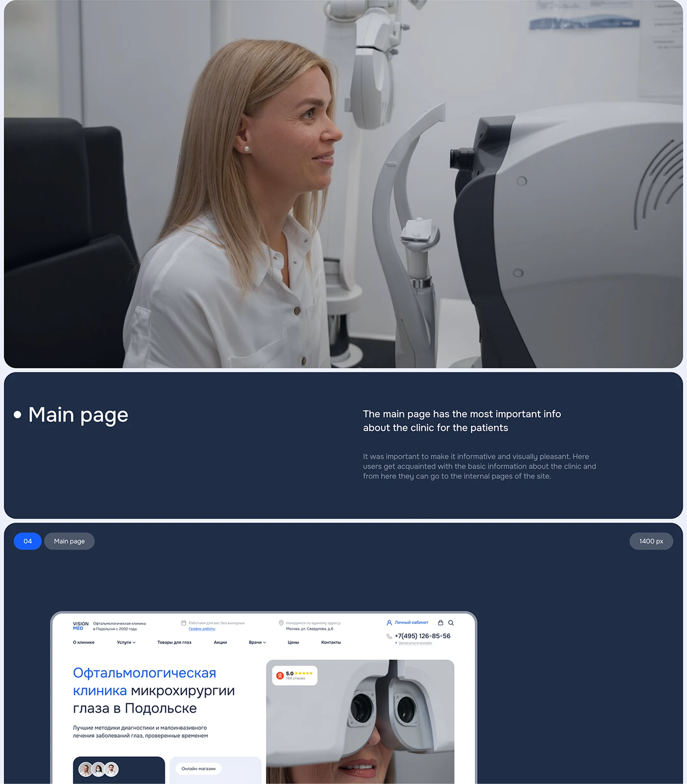Expand the Услуги dropdown menu
The height and width of the screenshot is (784, 687).
point(126,642)
